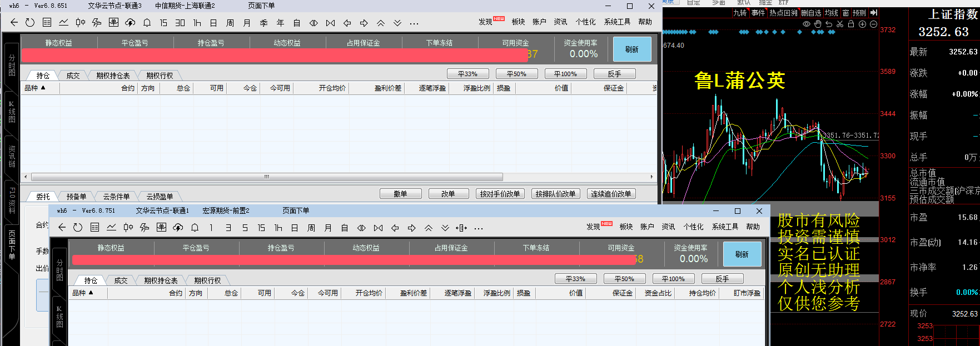This screenshot has height=346, width=980.
Task: Open time-share line chart icon in Ver6.8.651 toolbar
Action: click(63, 23)
